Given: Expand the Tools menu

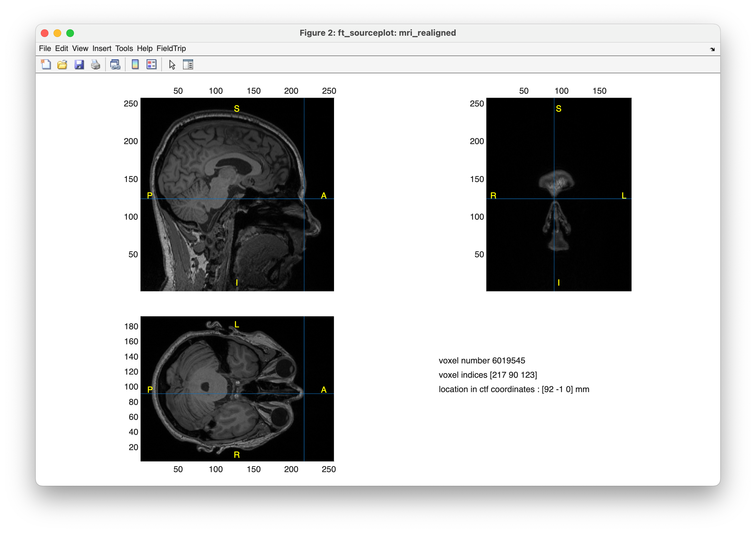Looking at the screenshot, I should (x=124, y=48).
